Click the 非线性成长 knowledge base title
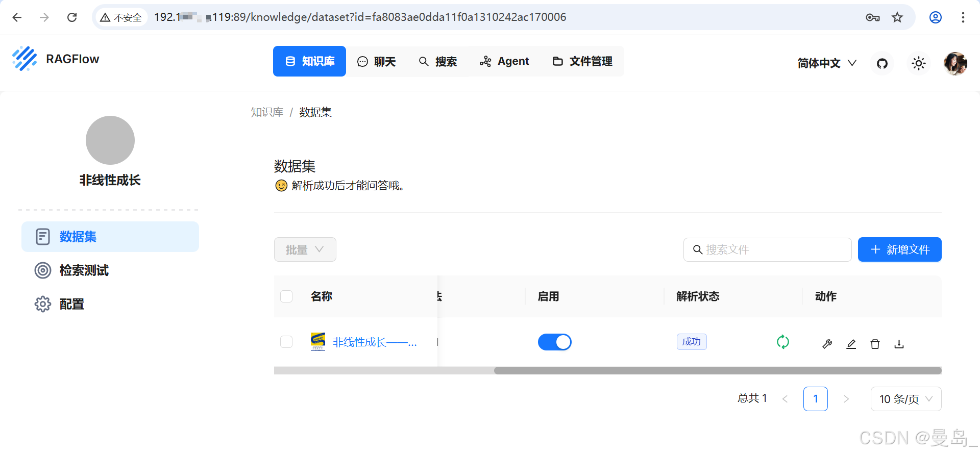Image resolution: width=980 pixels, height=454 pixels. 110,180
